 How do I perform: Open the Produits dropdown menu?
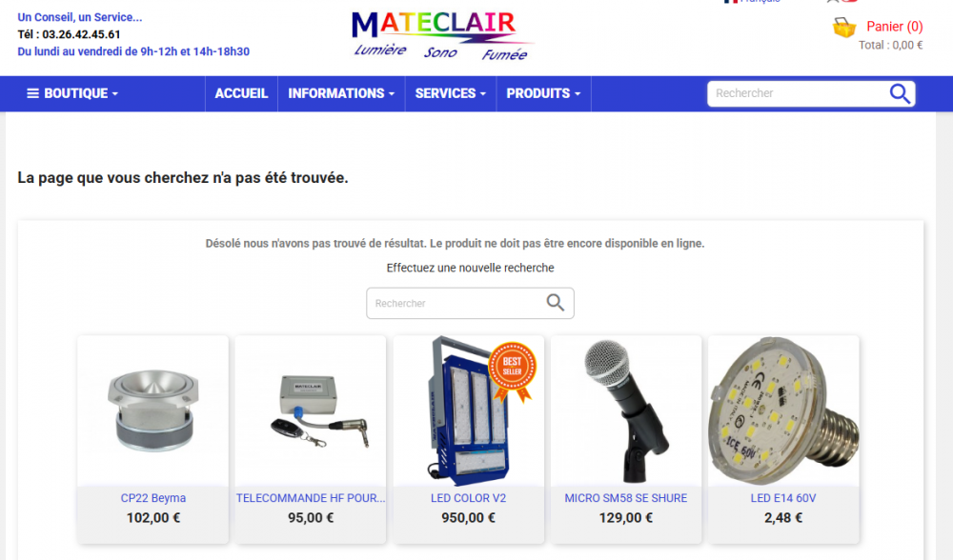543,93
